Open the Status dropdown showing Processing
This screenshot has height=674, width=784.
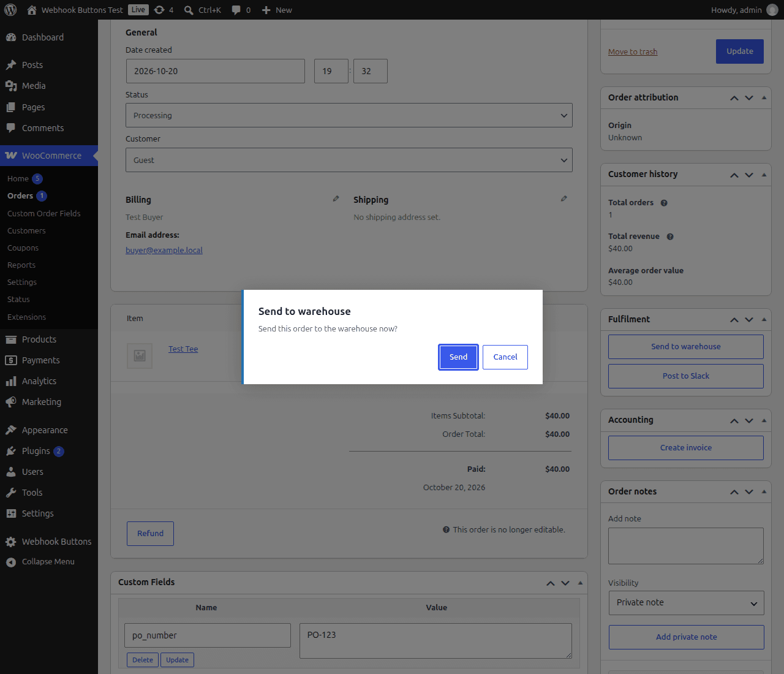(349, 115)
